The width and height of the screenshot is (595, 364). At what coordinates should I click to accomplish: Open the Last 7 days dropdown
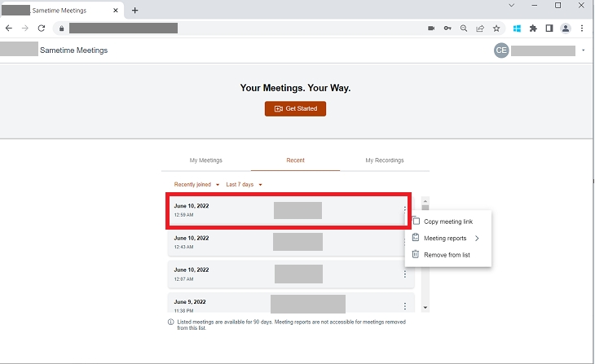tap(245, 185)
